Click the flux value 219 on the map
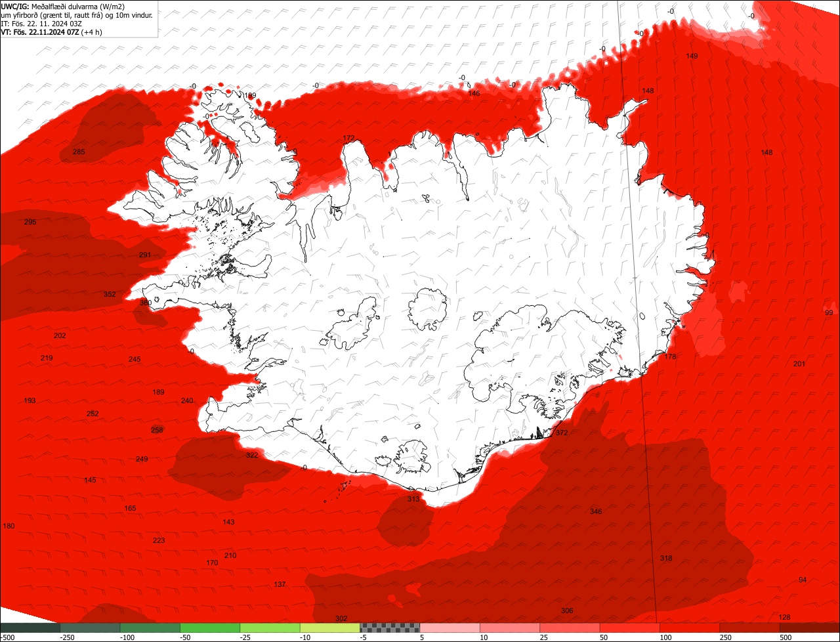840x642 pixels. (x=47, y=358)
